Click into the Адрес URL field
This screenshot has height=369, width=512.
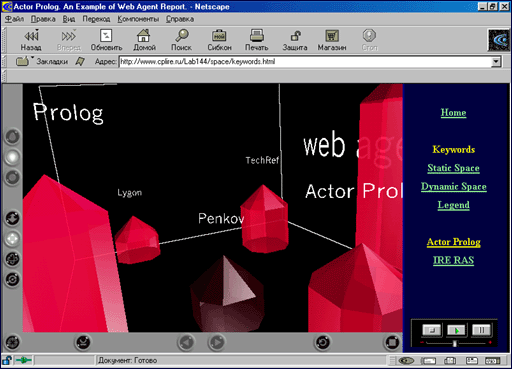pyautogui.click(x=305, y=62)
